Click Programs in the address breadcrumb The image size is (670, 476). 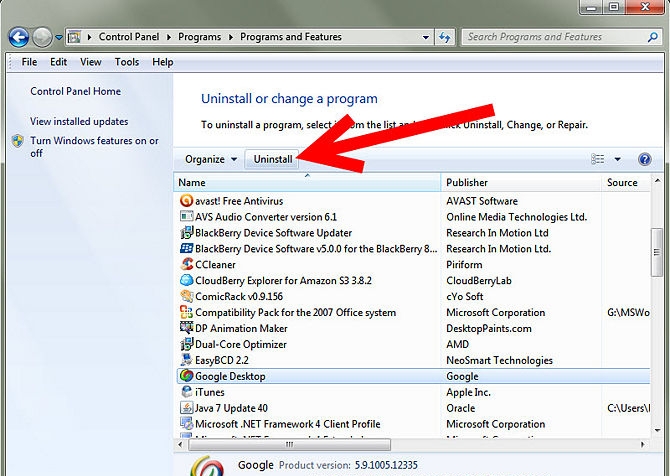click(x=200, y=37)
